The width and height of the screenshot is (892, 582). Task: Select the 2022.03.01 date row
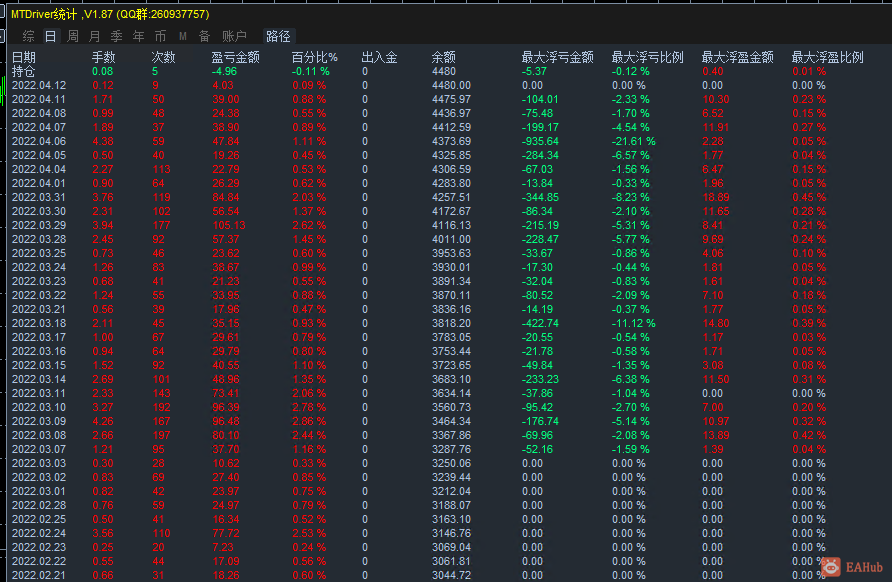pyautogui.click(x=39, y=492)
